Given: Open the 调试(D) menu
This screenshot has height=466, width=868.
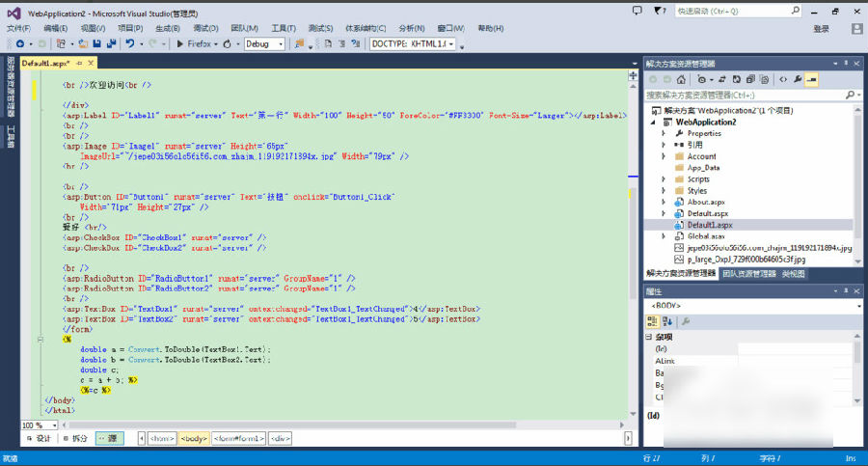Looking at the screenshot, I should point(206,28).
